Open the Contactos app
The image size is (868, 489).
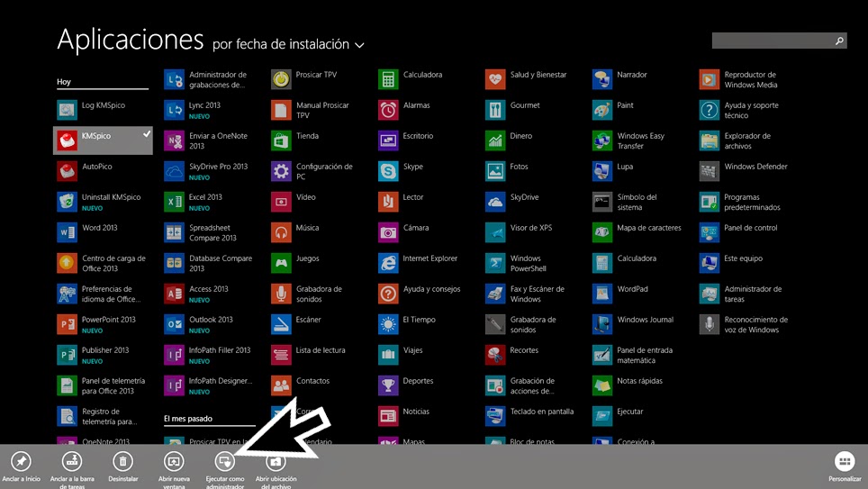click(301, 385)
